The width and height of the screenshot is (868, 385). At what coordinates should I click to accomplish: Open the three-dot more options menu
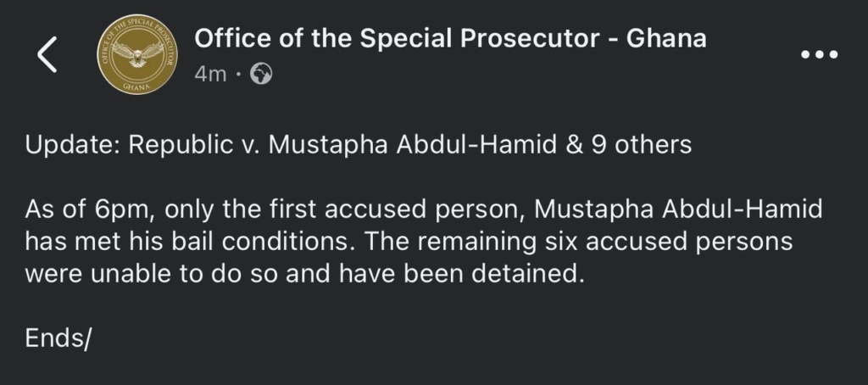point(819,55)
